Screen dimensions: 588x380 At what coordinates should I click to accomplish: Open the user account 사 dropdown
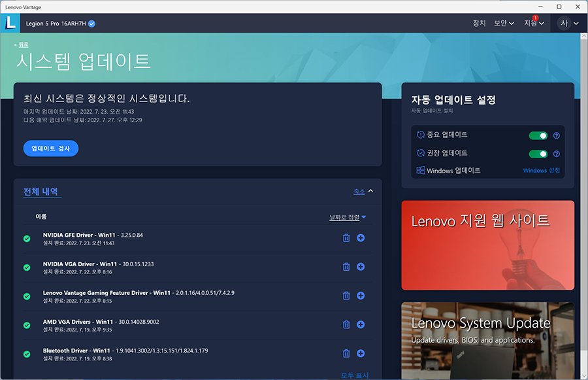coord(568,24)
